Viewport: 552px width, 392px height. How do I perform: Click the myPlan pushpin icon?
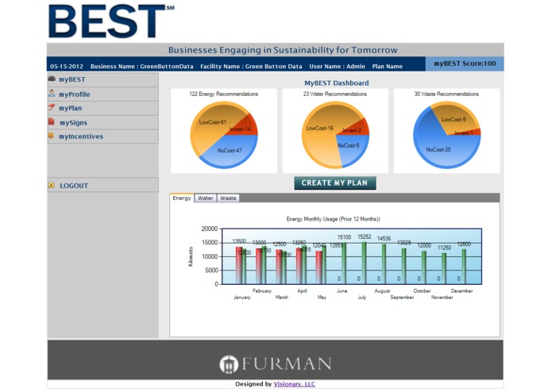[52, 107]
